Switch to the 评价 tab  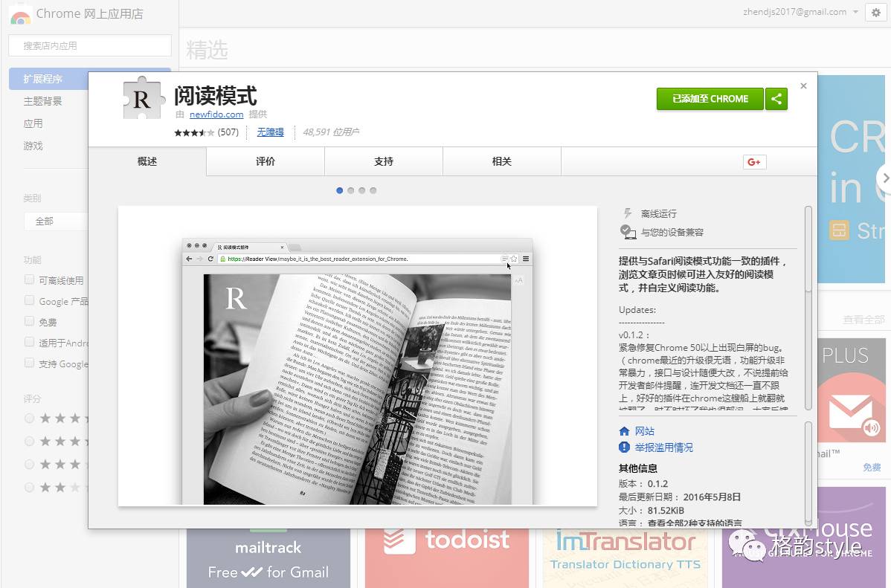(x=265, y=161)
